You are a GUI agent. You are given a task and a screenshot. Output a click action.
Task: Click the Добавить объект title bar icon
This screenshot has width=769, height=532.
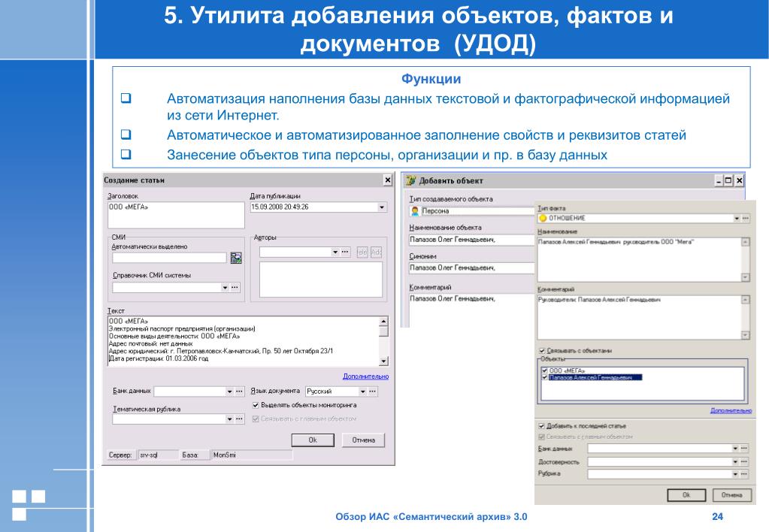410,180
